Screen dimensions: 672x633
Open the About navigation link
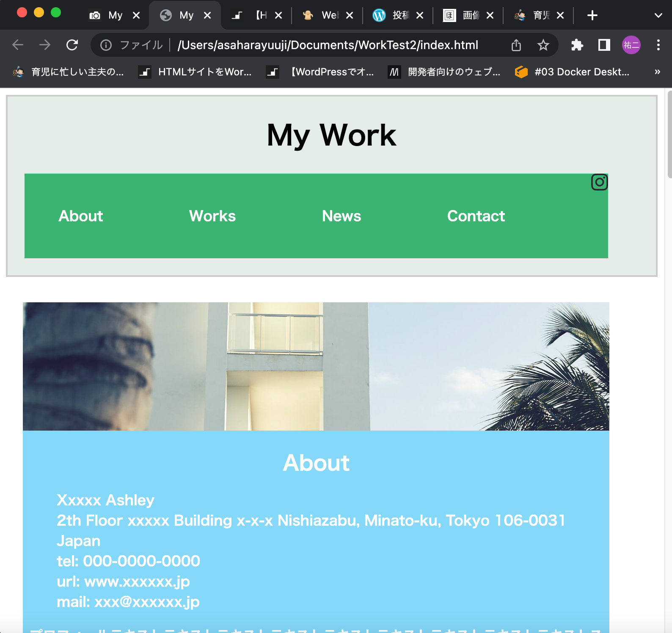coord(80,216)
